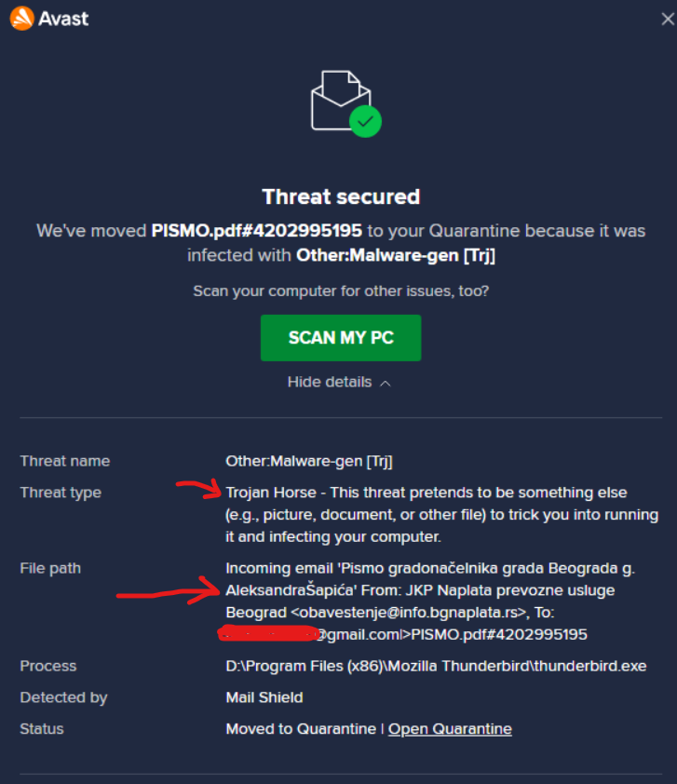Click the Avast logo icon
This screenshot has height=784, width=677.
pyautogui.click(x=22, y=19)
